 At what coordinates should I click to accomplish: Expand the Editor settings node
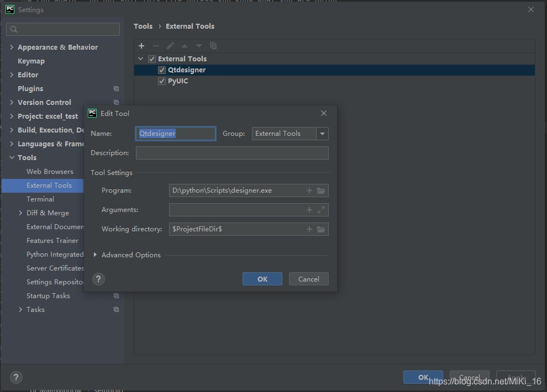tap(12, 75)
